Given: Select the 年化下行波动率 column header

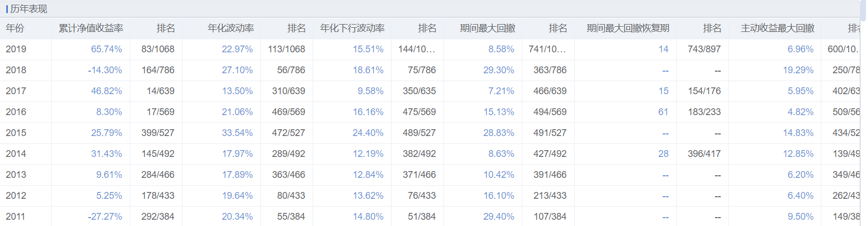Looking at the screenshot, I should click(x=352, y=28).
